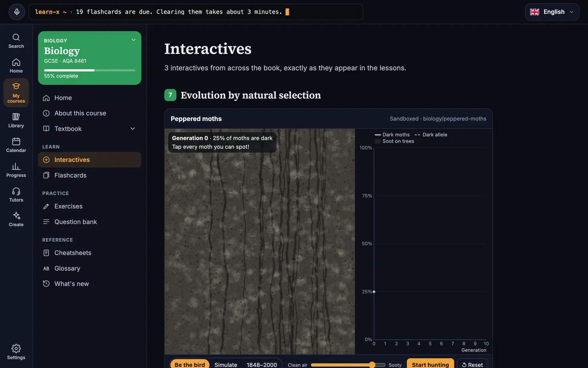Click the 25% data point on chart
This screenshot has width=588, height=368.
pyautogui.click(x=374, y=292)
